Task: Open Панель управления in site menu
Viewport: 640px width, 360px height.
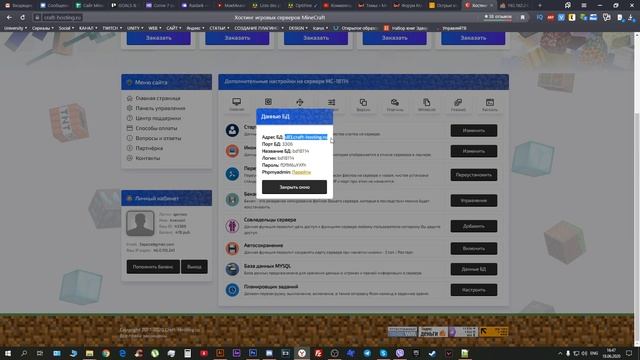Action: pyautogui.click(x=160, y=108)
